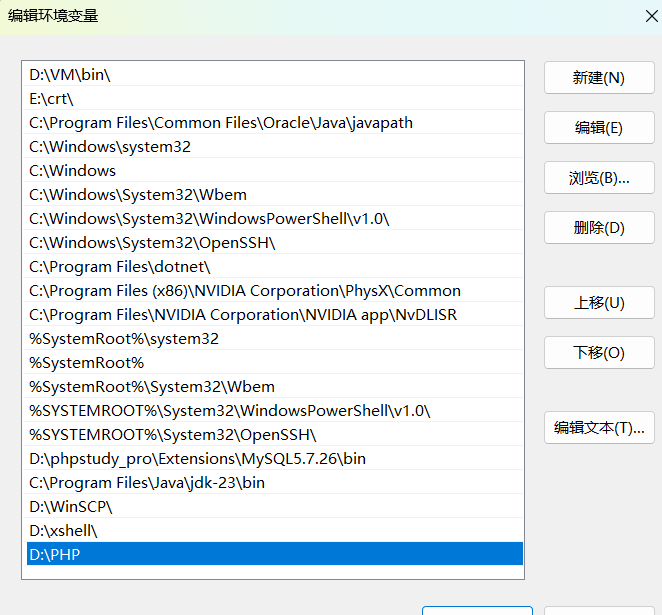Open the 浏览(B)... folder browser
This screenshot has height=615, width=662.
pyautogui.click(x=598, y=178)
